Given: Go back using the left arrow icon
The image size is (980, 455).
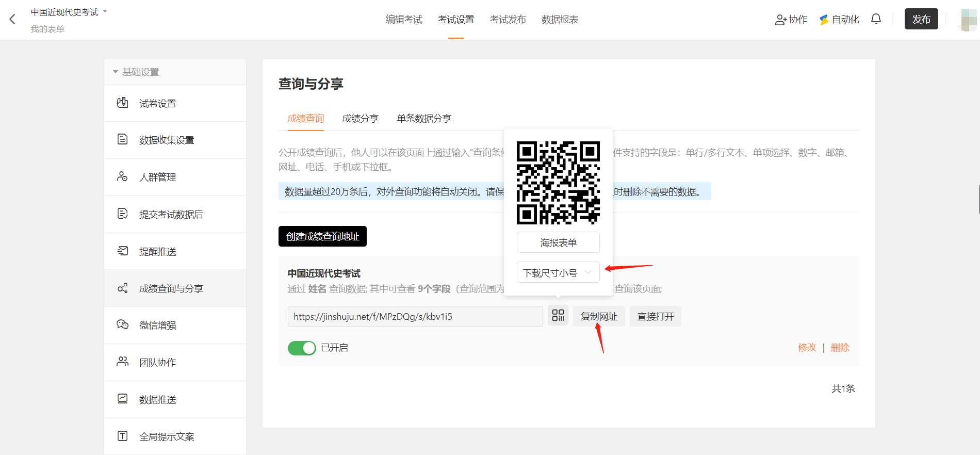Looking at the screenshot, I should coord(12,19).
